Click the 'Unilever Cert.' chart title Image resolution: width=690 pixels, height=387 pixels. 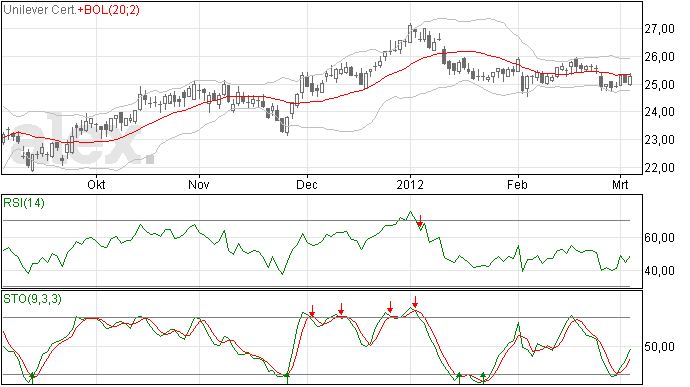(40, 10)
